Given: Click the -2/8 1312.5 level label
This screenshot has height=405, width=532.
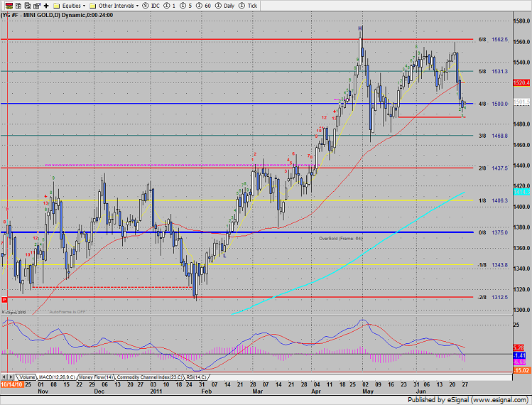Looking at the screenshot, I should pyautogui.click(x=493, y=298).
